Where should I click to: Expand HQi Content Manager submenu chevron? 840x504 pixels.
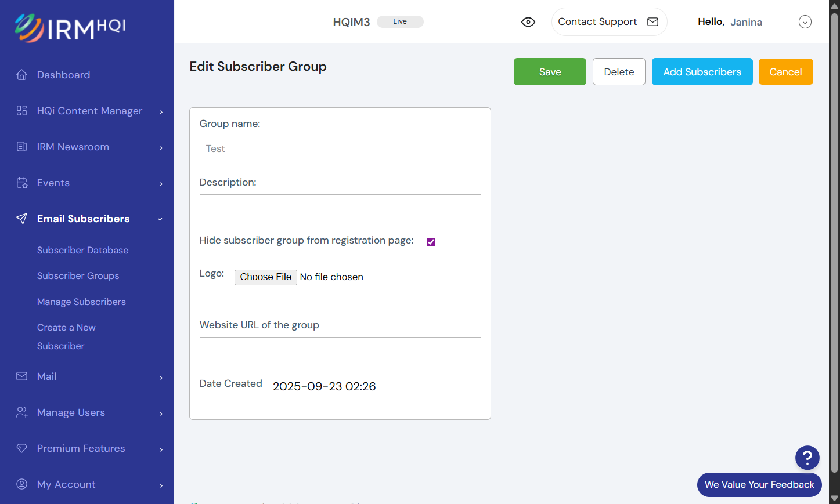point(161,112)
